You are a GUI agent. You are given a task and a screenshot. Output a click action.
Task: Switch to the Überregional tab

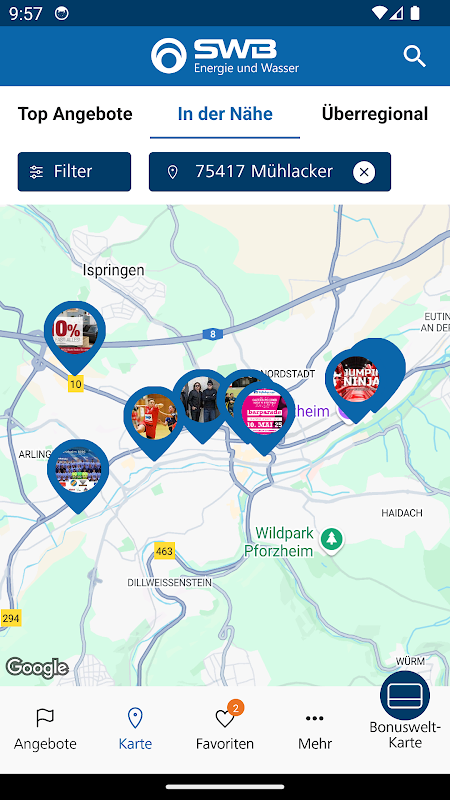[x=375, y=114]
